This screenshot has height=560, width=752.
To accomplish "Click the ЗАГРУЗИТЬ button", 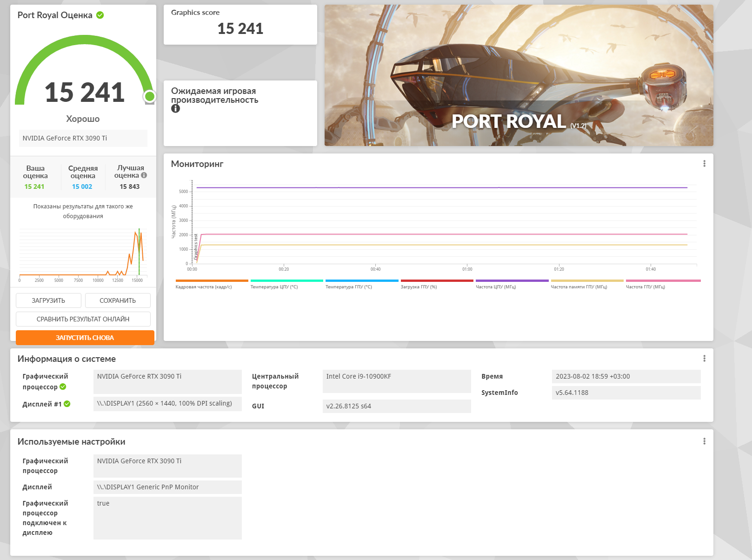I will 48,300.
